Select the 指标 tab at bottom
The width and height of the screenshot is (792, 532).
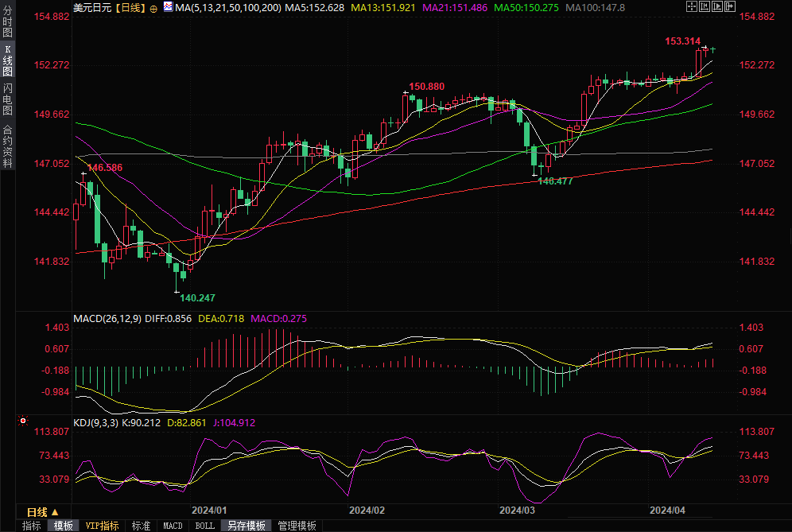click(31, 526)
